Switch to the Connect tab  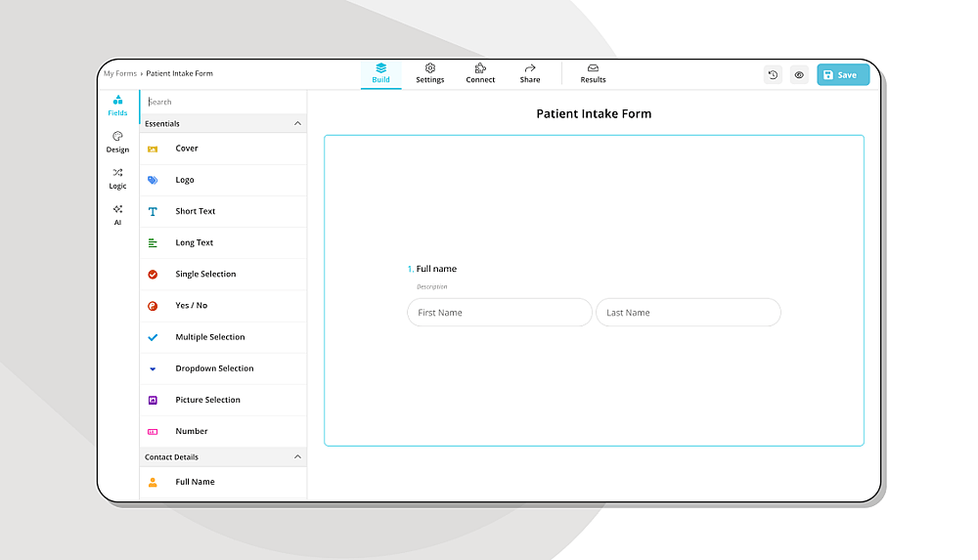tap(480, 73)
